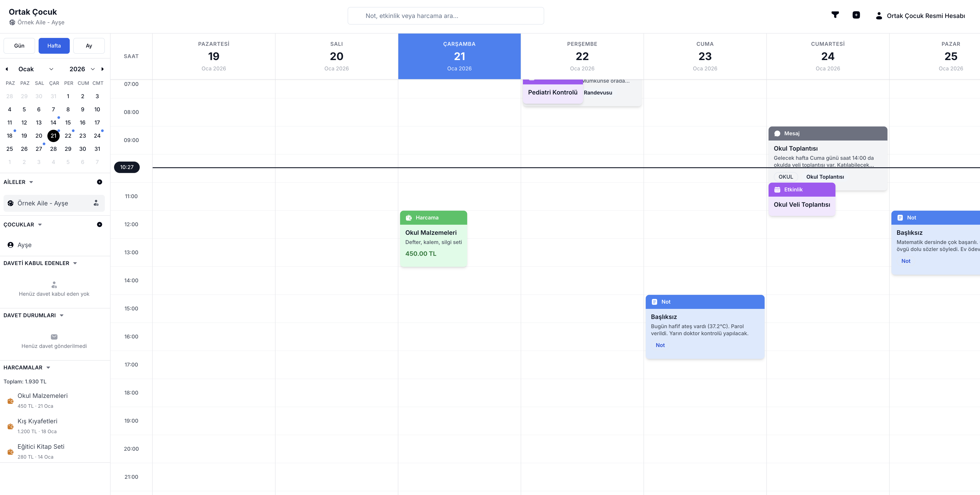Select day 28 in the mini calendar
Viewport: 980px width, 495px height.
(x=53, y=149)
